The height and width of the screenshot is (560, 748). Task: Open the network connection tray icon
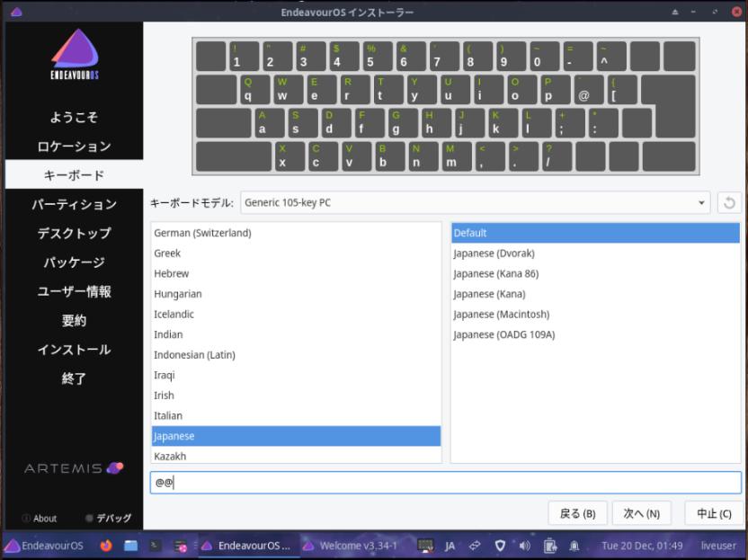point(475,546)
